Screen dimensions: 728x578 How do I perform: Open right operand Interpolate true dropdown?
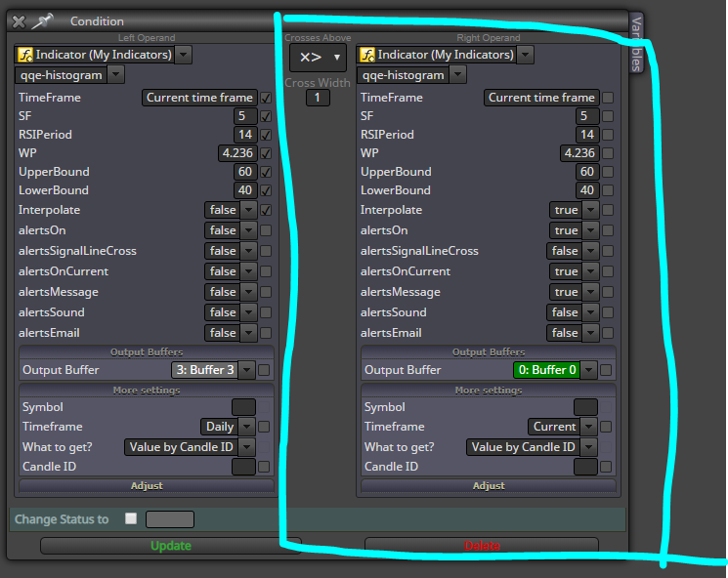tap(590, 210)
